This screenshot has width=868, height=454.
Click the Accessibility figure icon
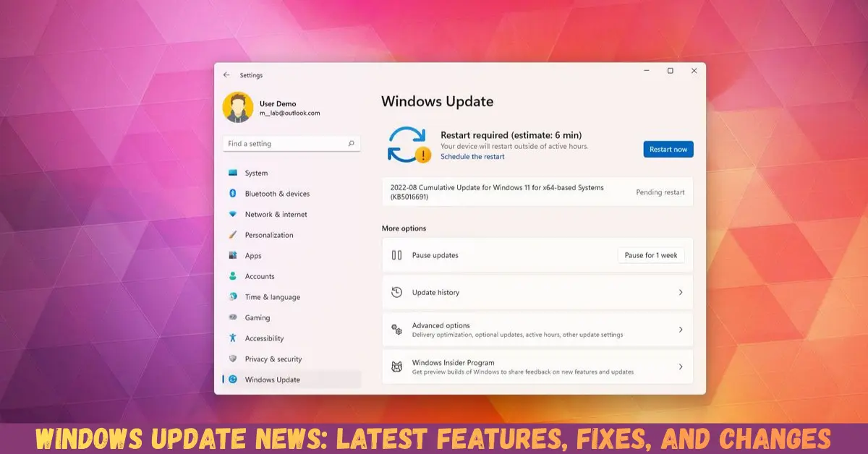pyautogui.click(x=233, y=338)
